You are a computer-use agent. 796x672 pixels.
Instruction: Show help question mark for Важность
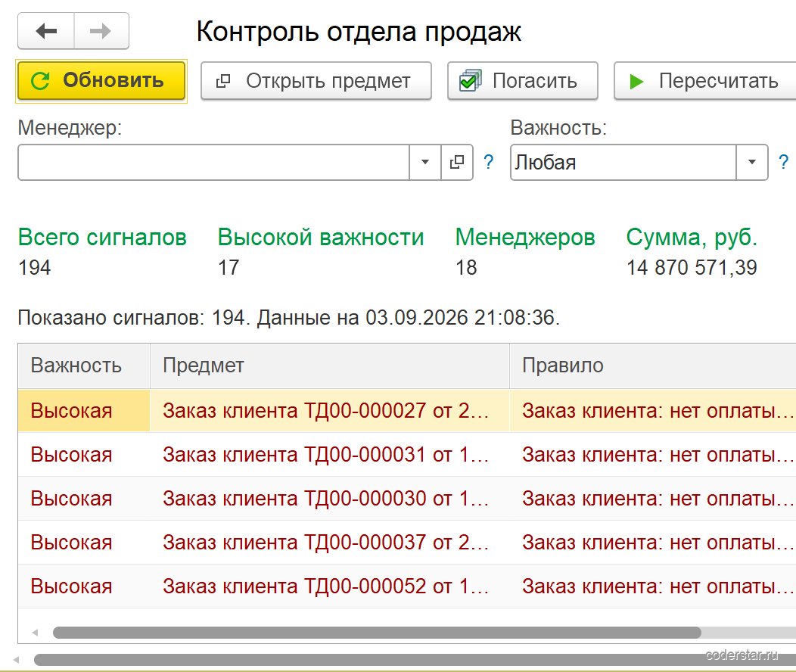[783, 163]
